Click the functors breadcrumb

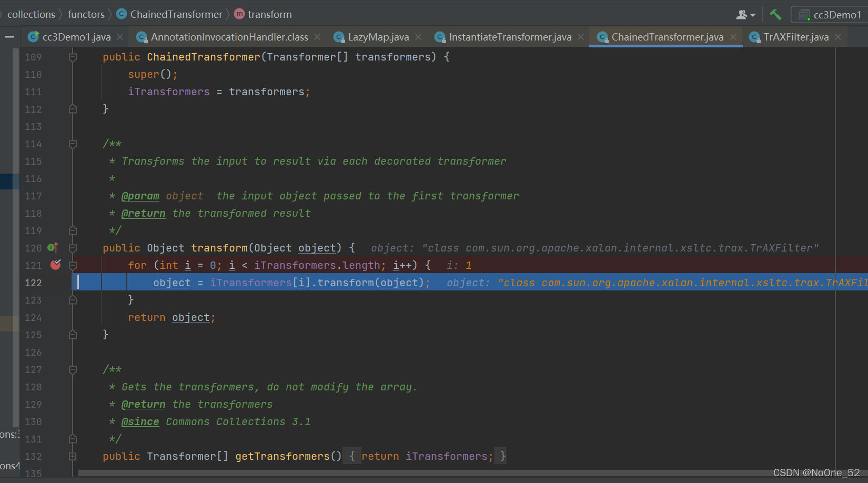click(86, 14)
